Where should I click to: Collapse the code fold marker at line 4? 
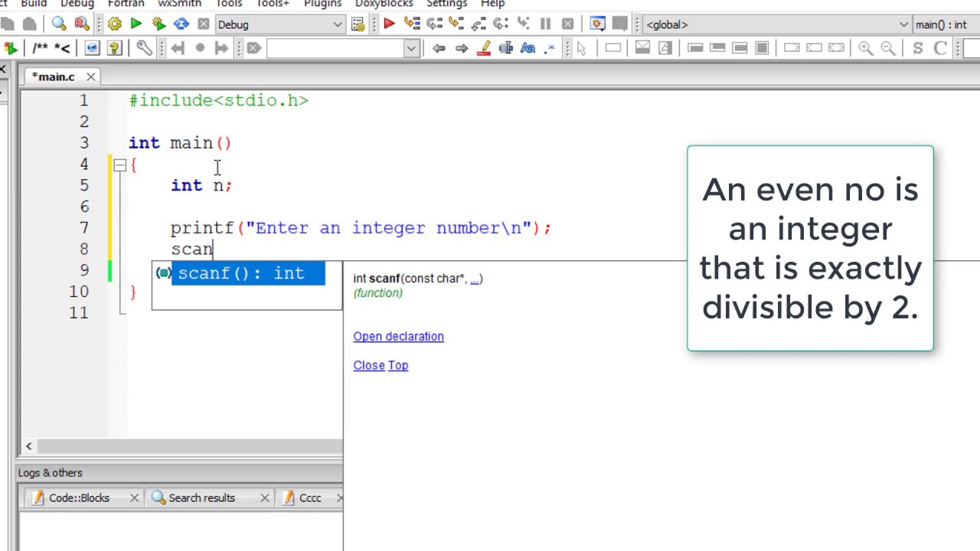click(119, 165)
